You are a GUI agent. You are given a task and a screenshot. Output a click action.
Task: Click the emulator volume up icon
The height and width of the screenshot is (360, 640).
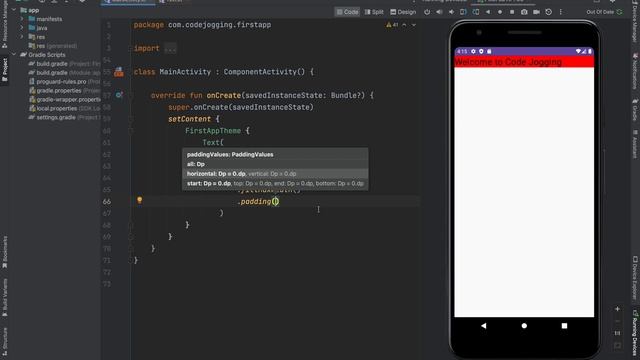point(439,12)
